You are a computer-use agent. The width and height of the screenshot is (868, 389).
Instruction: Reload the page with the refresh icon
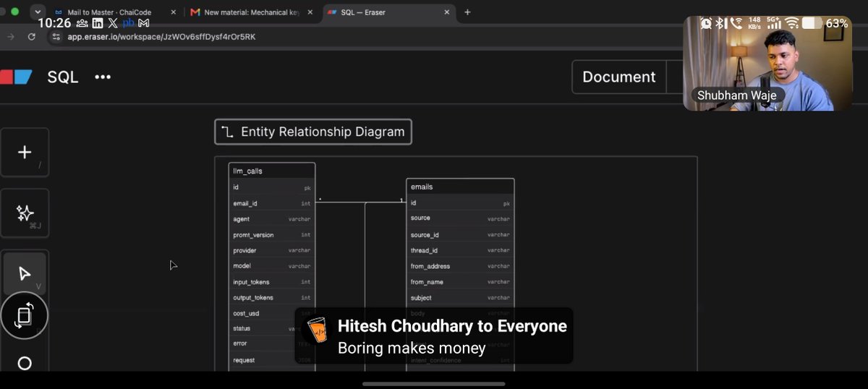click(32, 36)
